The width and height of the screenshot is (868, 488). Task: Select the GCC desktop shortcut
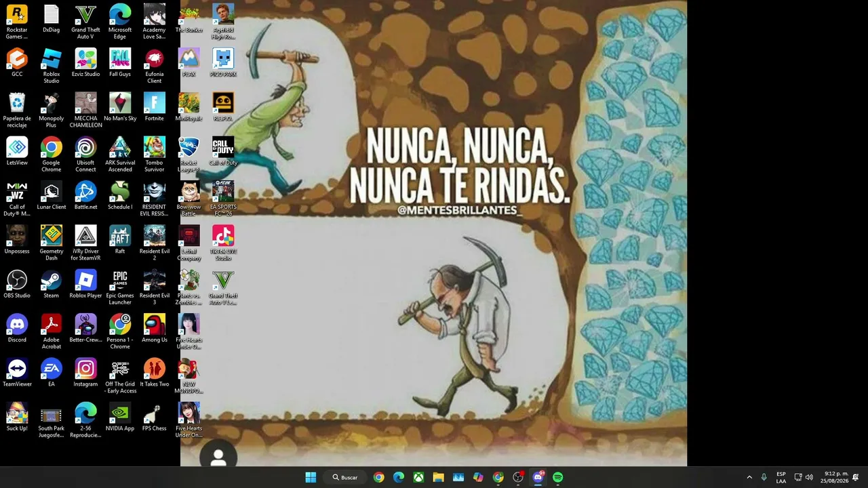(17, 63)
